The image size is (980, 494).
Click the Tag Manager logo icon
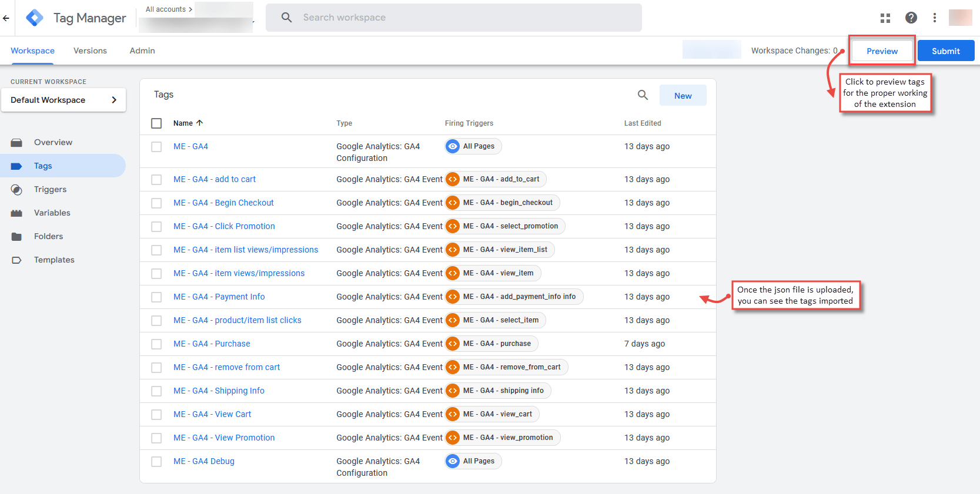click(x=35, y=18)
